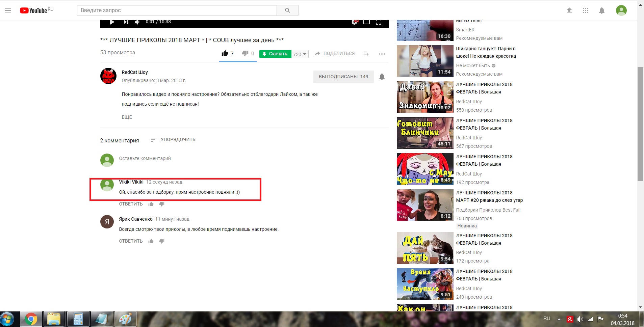
Task: Open the Ярик Савченко commenter name
Action: (x=136, y=219)
